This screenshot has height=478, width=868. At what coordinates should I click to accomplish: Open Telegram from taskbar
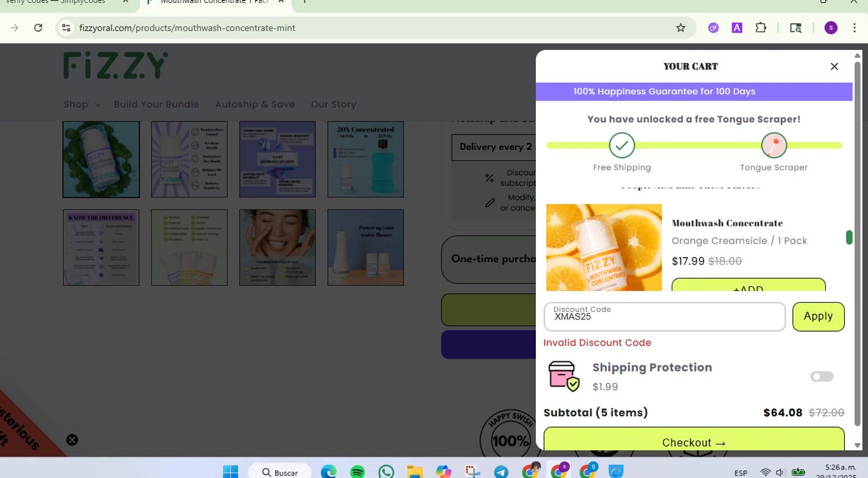click(501, 472)
